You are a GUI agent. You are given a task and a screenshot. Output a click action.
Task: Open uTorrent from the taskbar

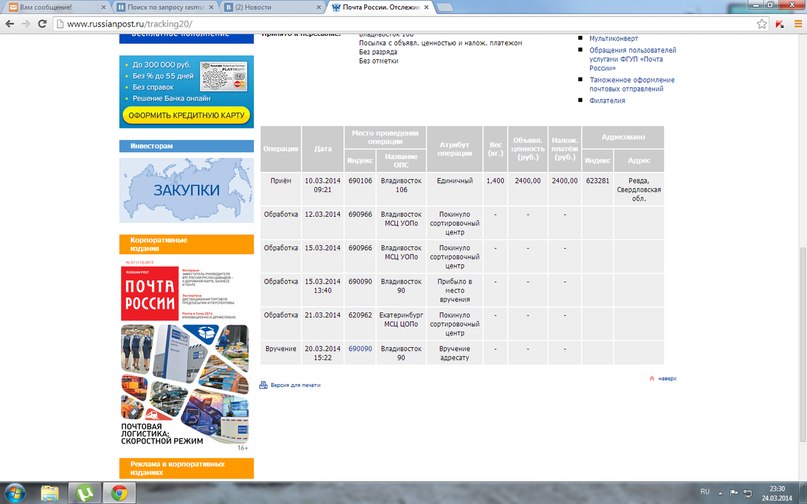pos(84,493)
